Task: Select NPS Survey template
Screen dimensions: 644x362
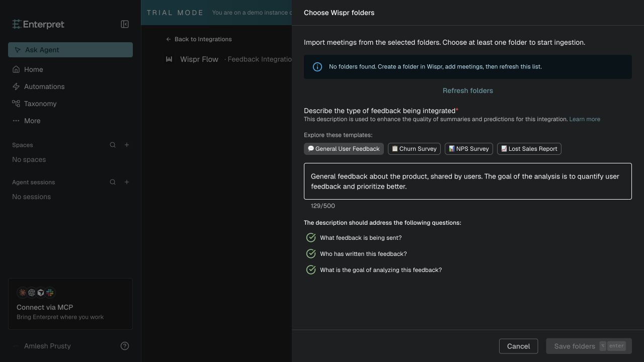Action: [469, 149]
